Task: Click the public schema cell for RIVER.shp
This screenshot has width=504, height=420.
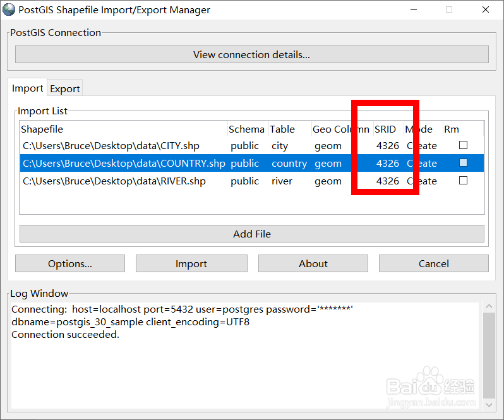Action: pos(244,181)
